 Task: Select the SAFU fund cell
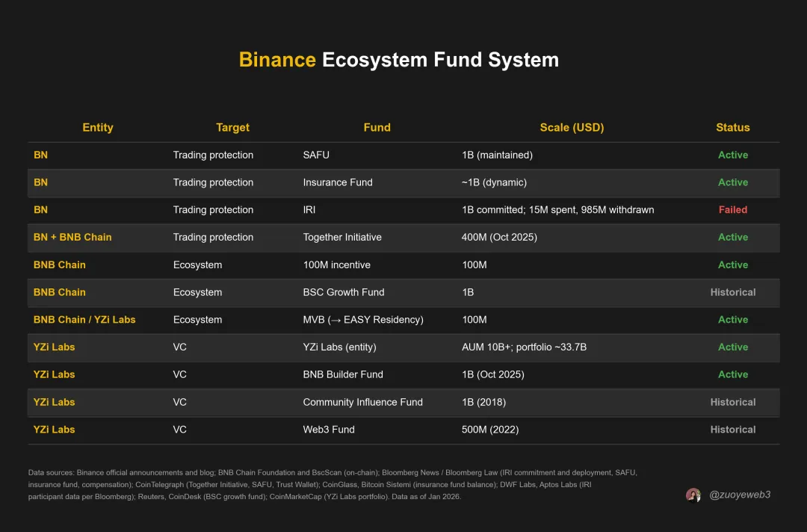click(316, 155)
